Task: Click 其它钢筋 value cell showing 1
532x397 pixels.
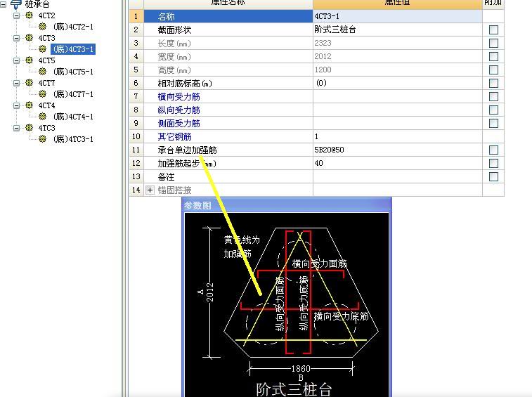Action: pyautogui.click(x=397, y=136)
